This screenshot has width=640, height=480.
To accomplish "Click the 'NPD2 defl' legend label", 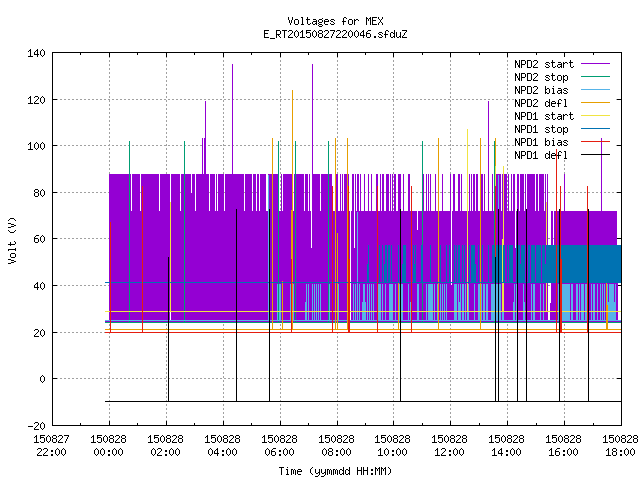I will click(x=541, y=103).
